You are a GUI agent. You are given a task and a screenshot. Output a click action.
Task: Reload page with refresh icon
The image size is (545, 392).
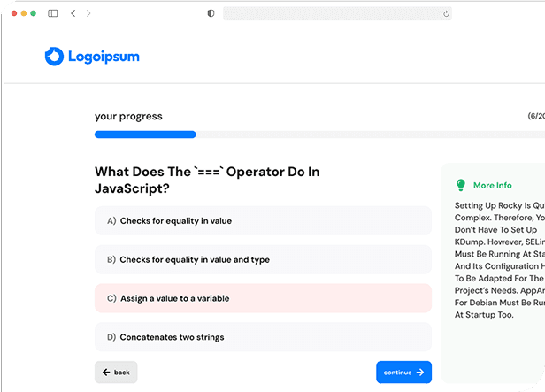pos(446,13)
